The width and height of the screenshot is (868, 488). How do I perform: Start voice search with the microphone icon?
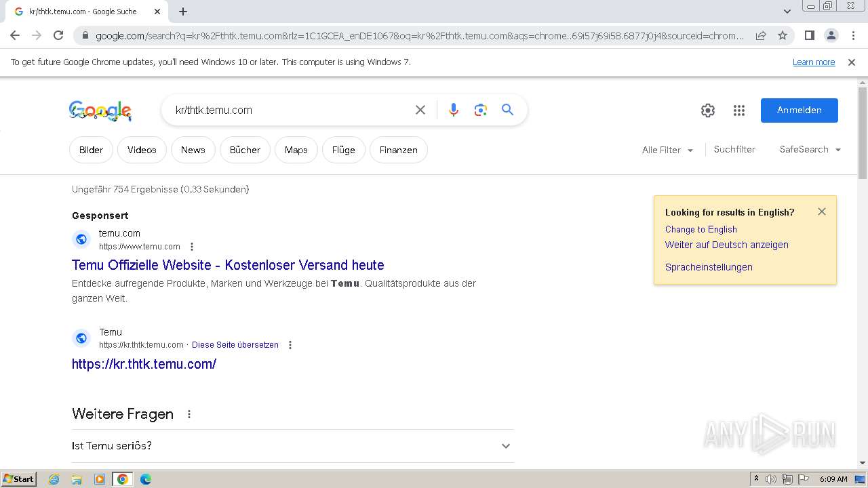click(x=454, y=110)
